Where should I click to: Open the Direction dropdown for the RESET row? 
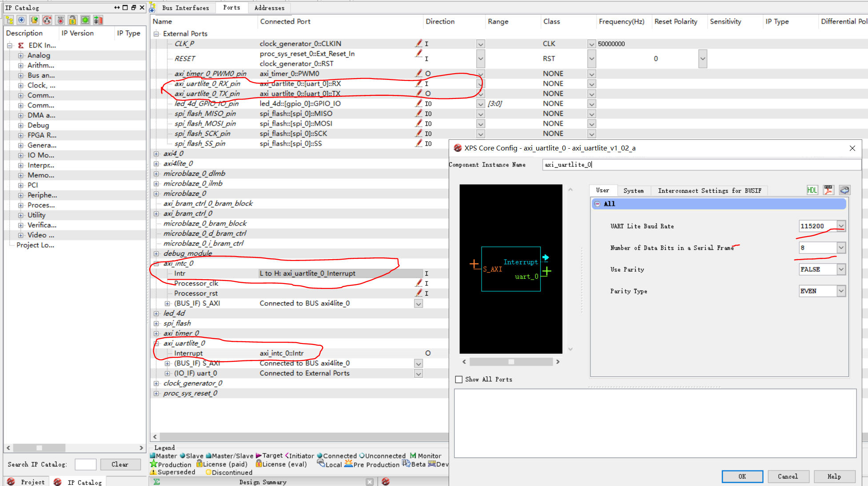point(480,59)
